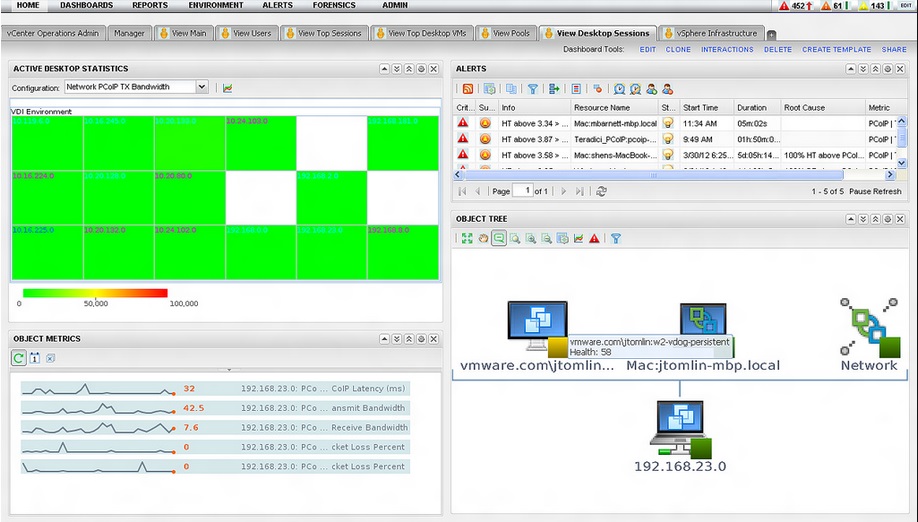Screen dimensions: 918x522
Task: Click the second clock icon in Alerts toolbar
Action: pos(635,89)
